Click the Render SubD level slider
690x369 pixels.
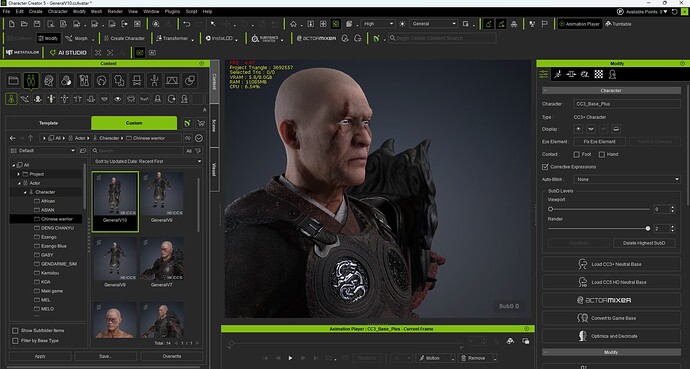(599, 229)
